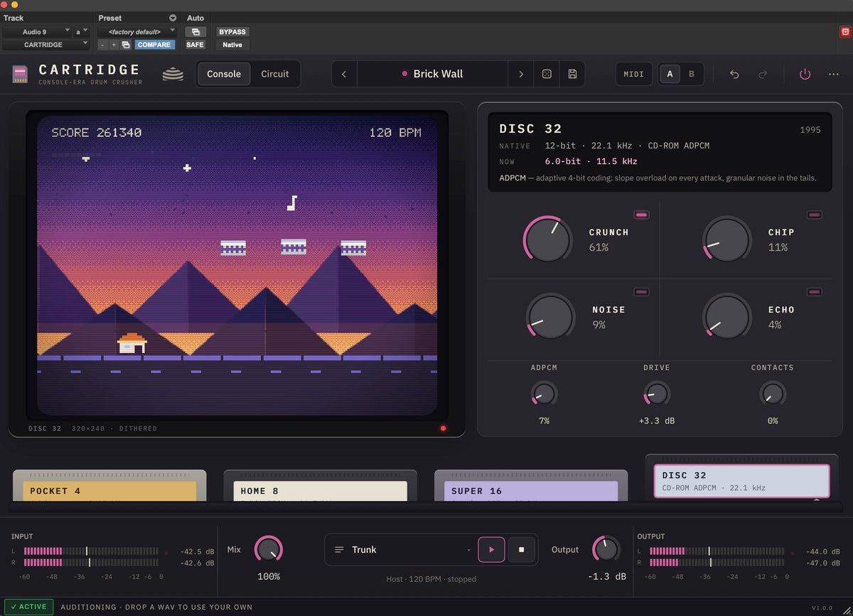The height and width of the screenshot is (616, 853).
Task: Open the factory default preset dropdown
Action: [x=136, y=32]
